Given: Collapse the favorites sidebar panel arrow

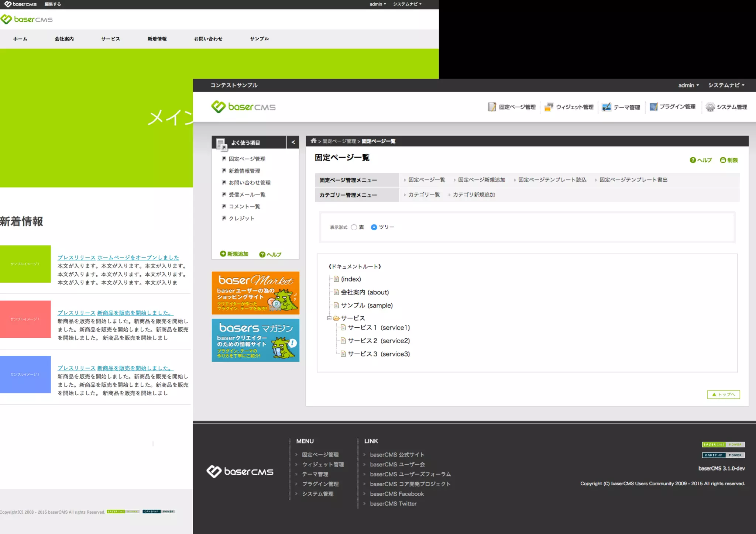Looking at the screenshot, I should pyautogui.click(x=293, y=142).
